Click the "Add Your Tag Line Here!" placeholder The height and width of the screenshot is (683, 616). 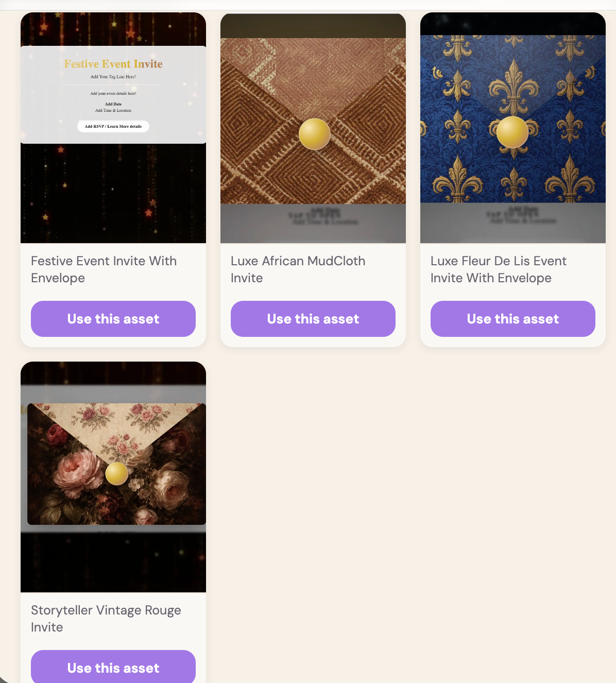coord(113,76)
